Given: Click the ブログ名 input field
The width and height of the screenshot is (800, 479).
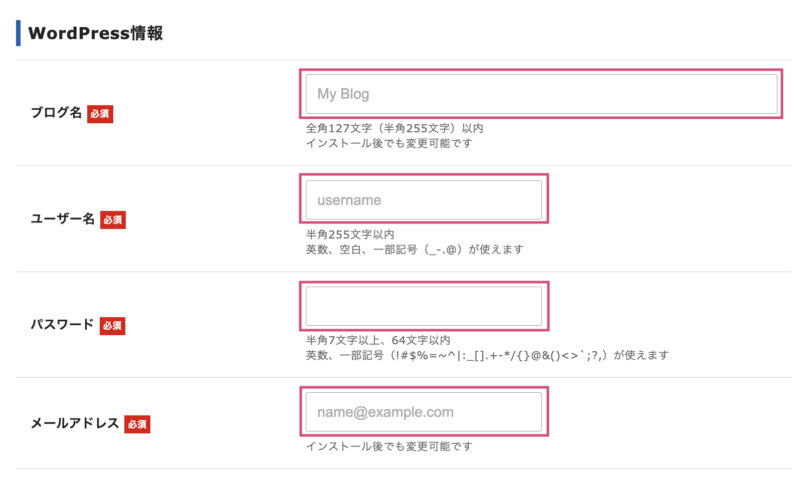Looking at the screenshot, I should point(540,94).
